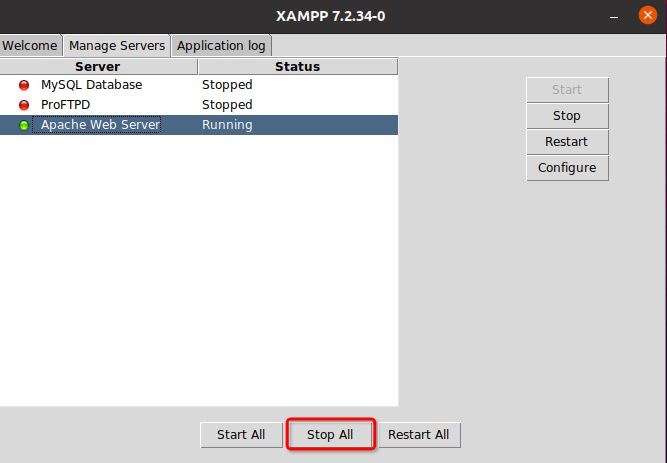Select the ProFTPD server row
Screen dimensions: 667x463
[199, 105]
